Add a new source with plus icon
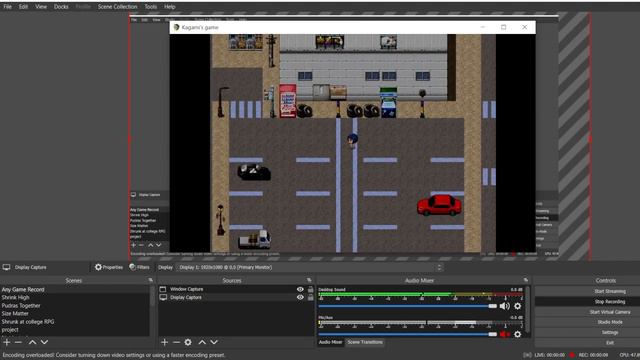The width and height of the screenshot is (640, 360). click(164, 342)
